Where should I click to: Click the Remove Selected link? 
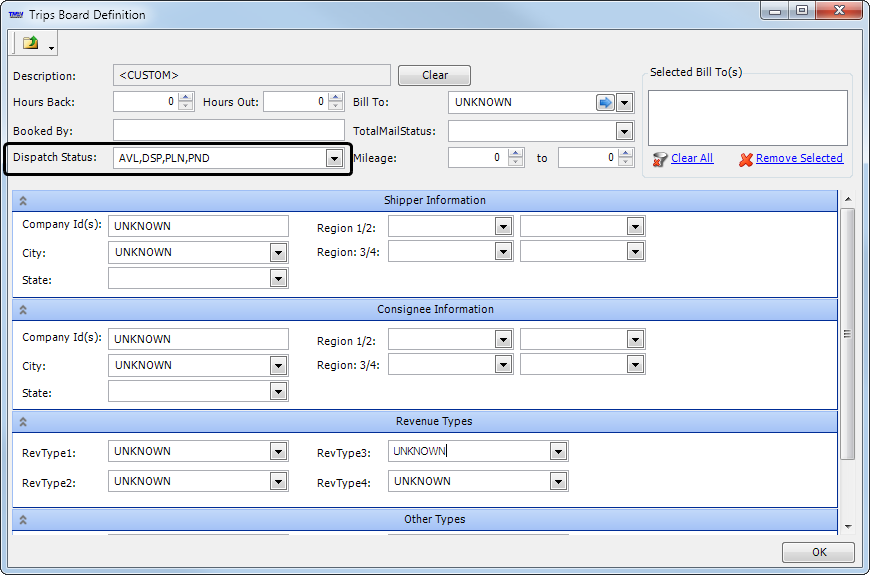point(799,158)
